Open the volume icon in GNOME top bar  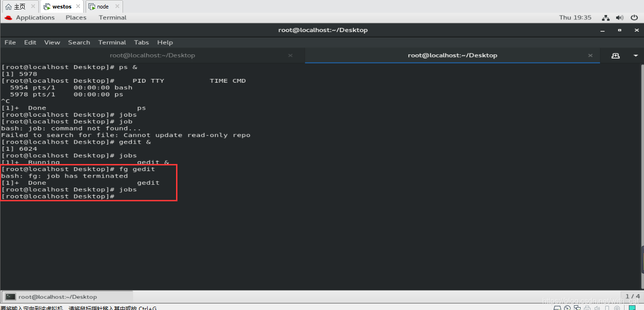[x=620, y=17]
